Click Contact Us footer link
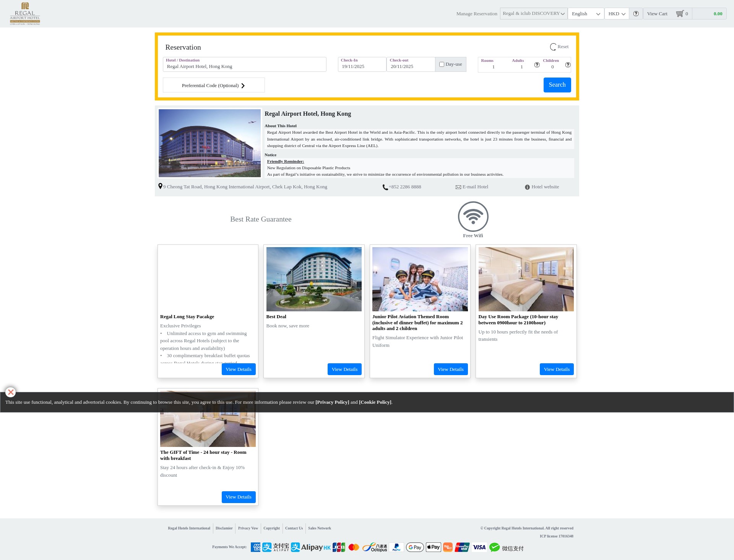734x560 pixels. [294, 528]
